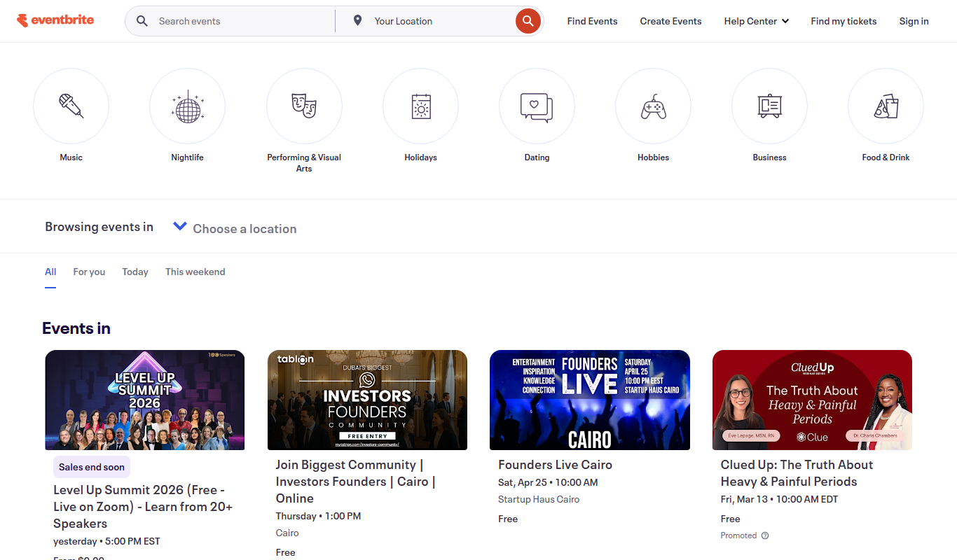Click the Food & Drink label

point(886,157)
